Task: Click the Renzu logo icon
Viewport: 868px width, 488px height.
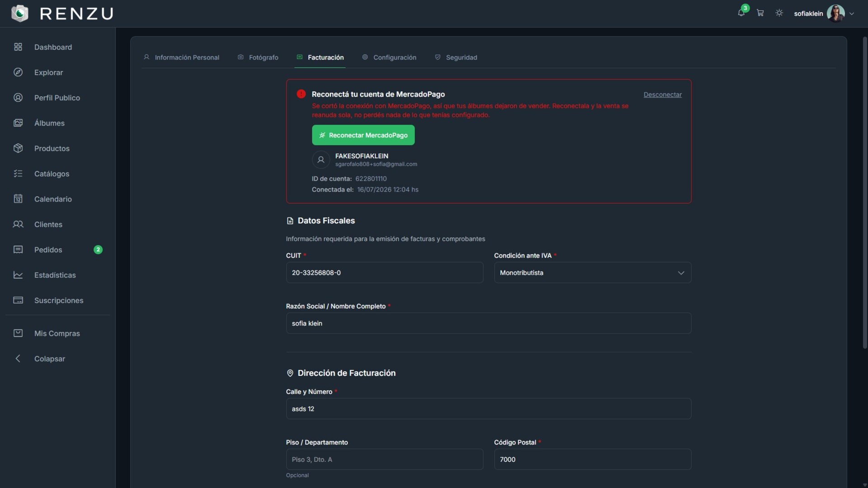Action: coord(19,14)
